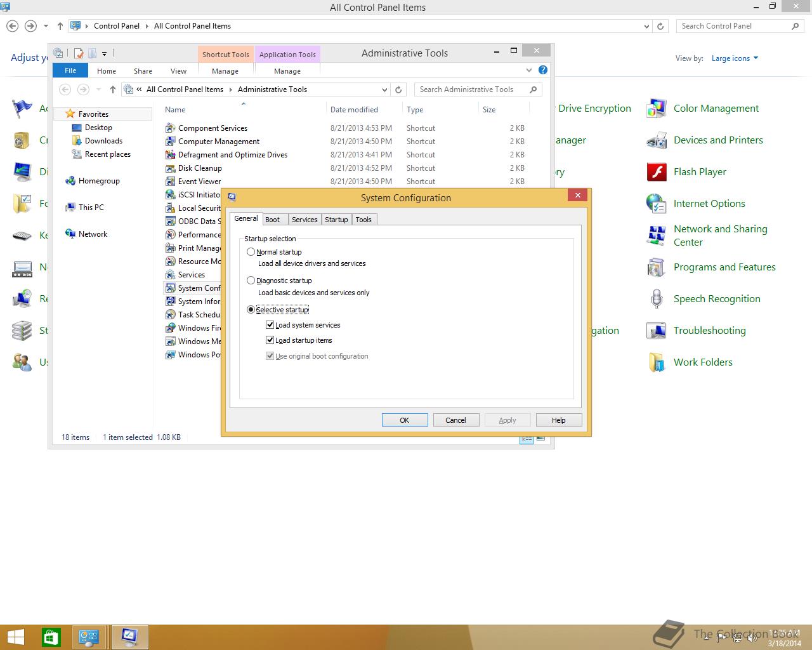Open Programs and Features icon
Image resolution: width=812 pixels, height=650 pixels.
(657, 267)
